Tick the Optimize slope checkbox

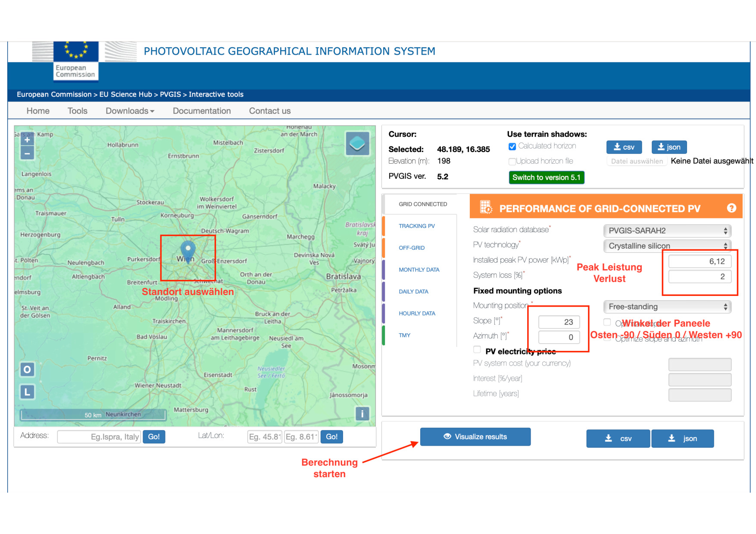[607, 322]
